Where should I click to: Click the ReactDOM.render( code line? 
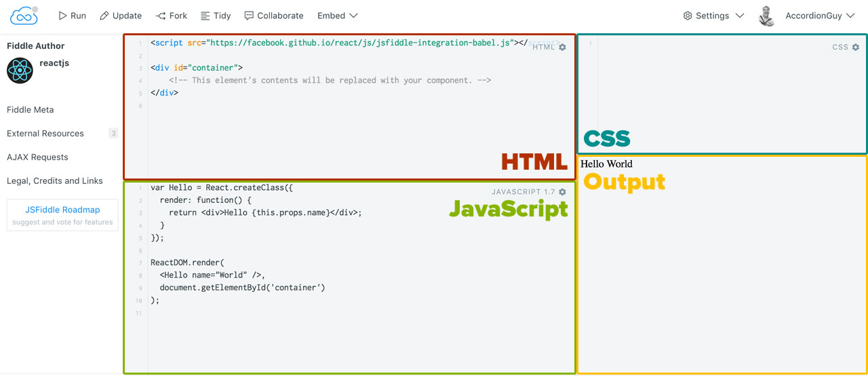click(x=187, y=263)
